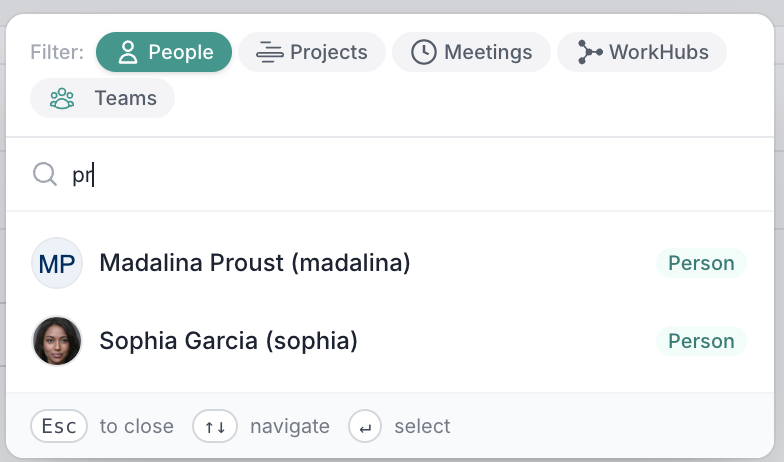Click the person icon in the People filter
The width and height of the screenshot is (784, 462).
[127, 53]
